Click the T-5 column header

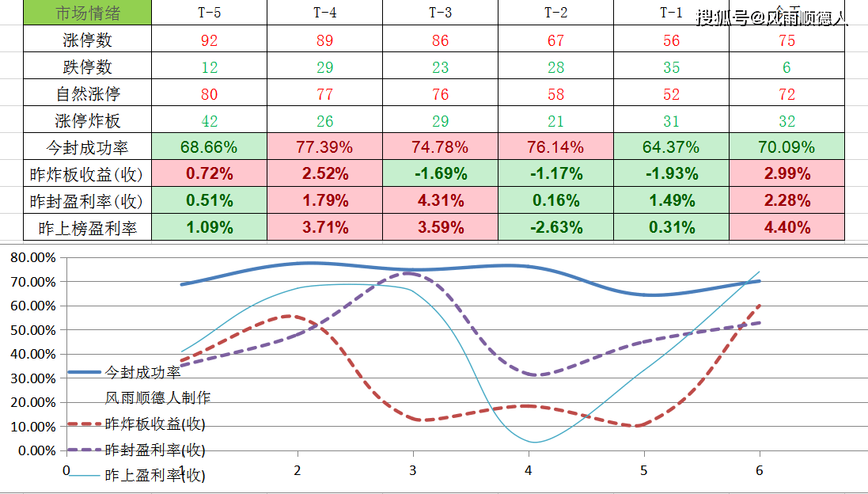[x=210, y=13]
